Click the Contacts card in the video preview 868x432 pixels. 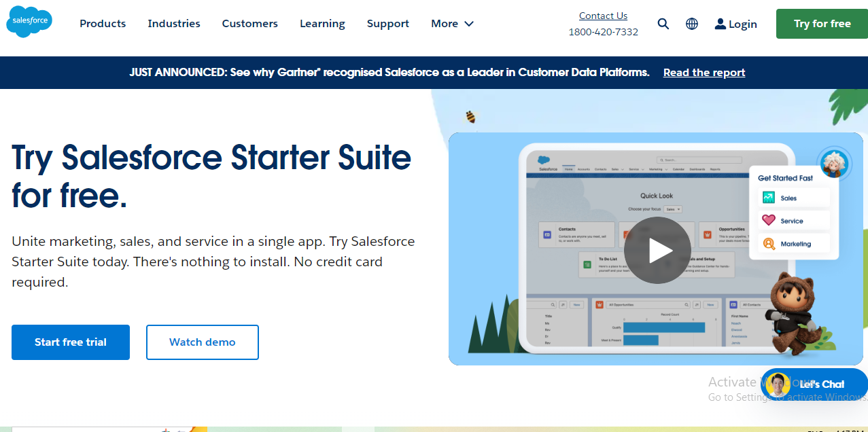pyautogui.click(x=576, y=235)
